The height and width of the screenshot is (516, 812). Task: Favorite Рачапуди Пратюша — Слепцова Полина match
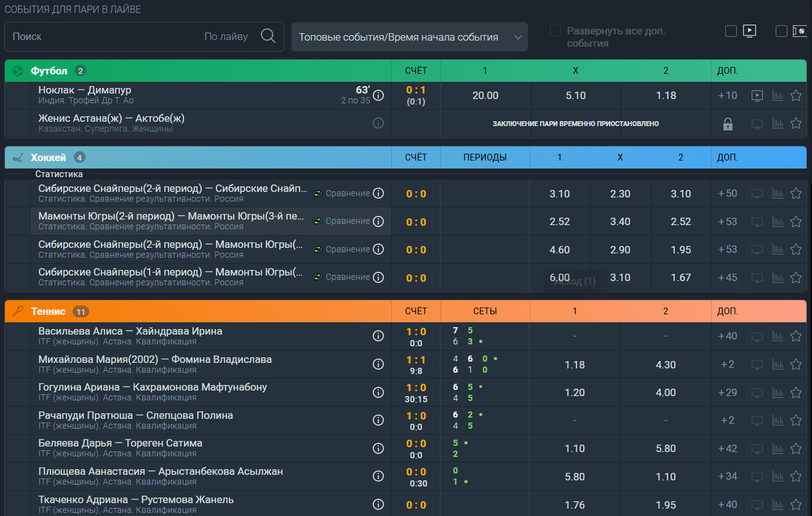[x=796, y=420]
